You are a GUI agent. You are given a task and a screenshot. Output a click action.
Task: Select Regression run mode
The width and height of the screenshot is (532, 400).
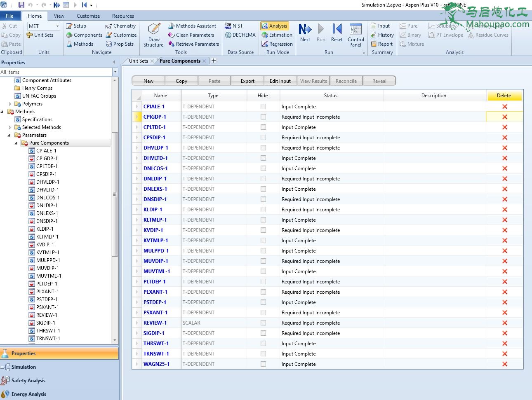[277, 44]
